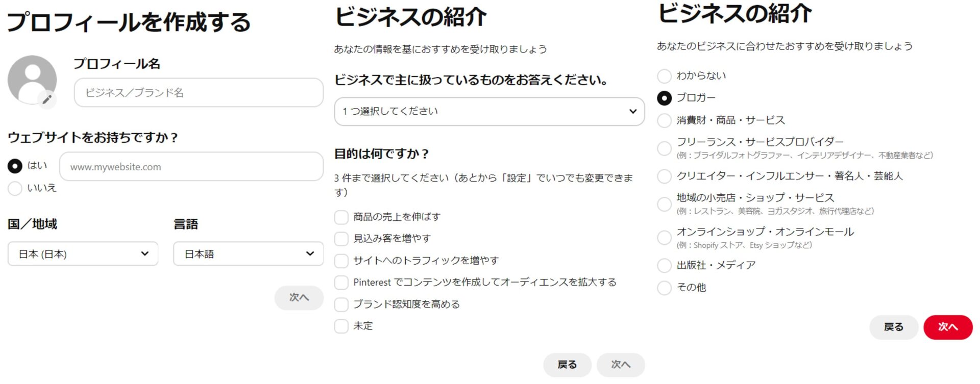Screen dimensions: 980x384
Task: Click the pencil edit icon on avatar
Action: tap(47, 99)
